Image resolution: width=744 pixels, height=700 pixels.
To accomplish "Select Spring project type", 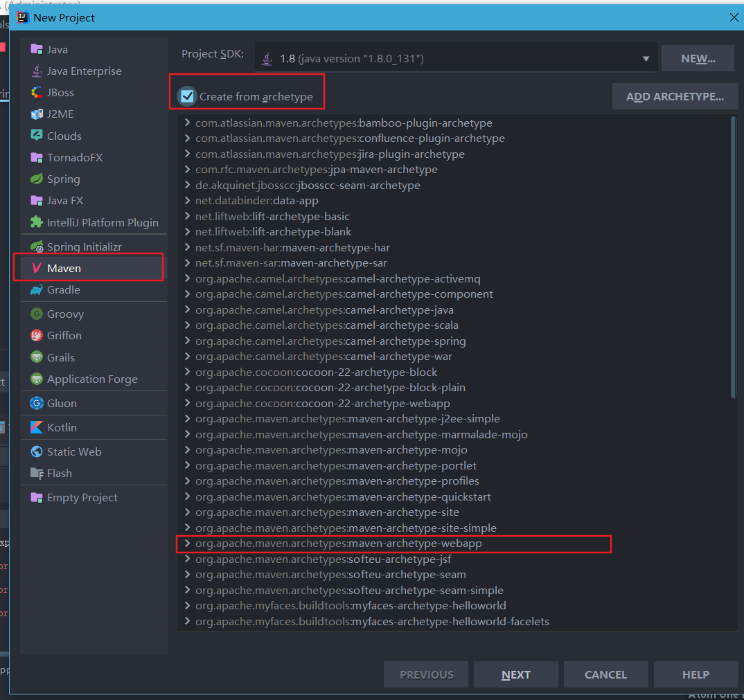I will [x=94, y=179].
